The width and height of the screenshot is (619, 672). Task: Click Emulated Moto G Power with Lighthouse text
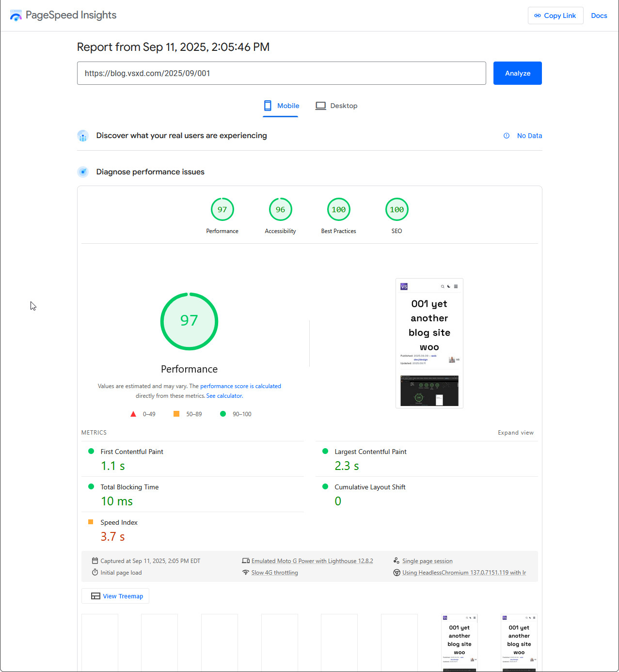tap(312, 561)
